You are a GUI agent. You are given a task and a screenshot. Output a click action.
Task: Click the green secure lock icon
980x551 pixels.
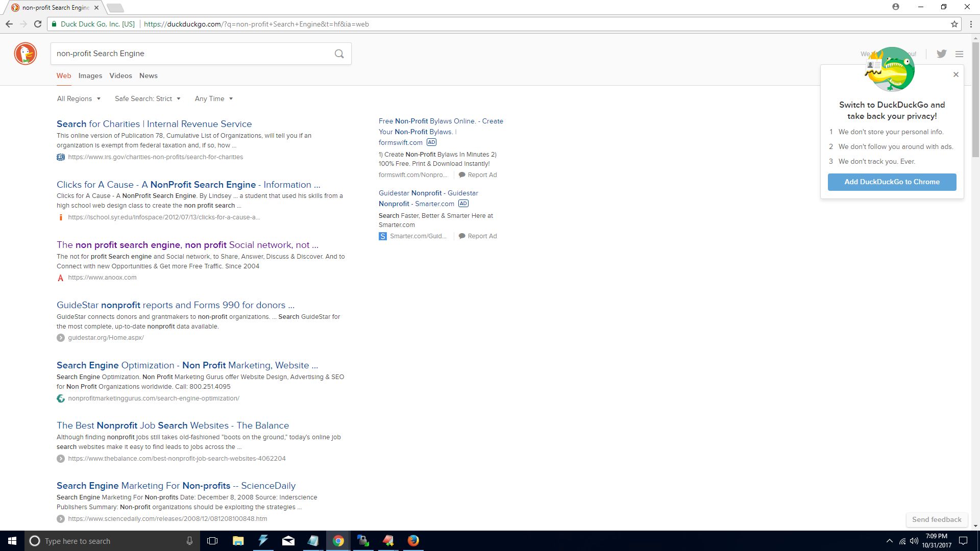54,24
